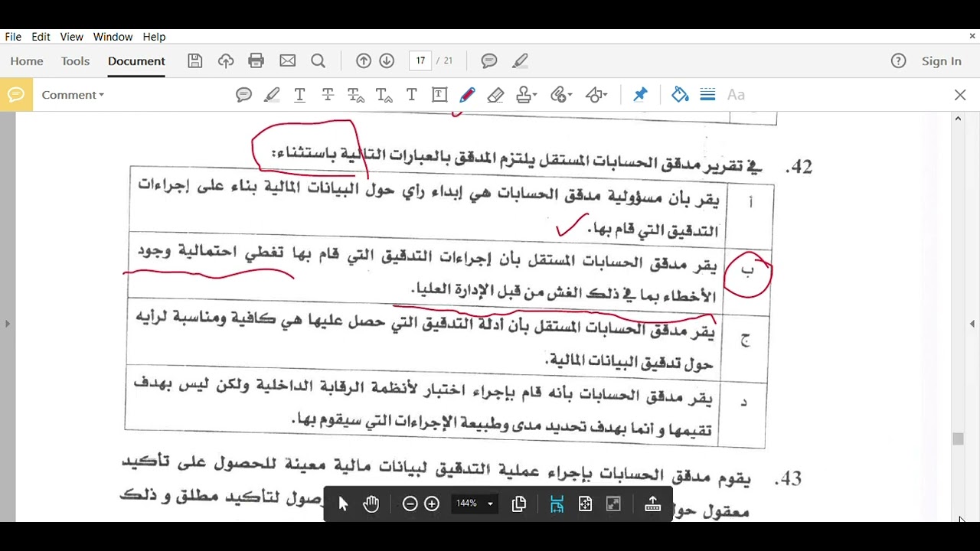
Task: Select the replace text tool
Action: [356, 95]
